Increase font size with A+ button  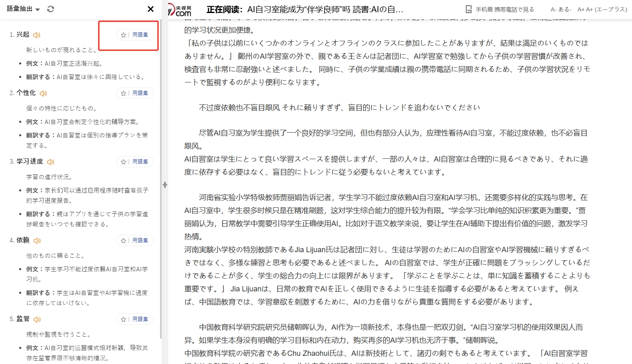pyautogui.click(x=602, y=9)
